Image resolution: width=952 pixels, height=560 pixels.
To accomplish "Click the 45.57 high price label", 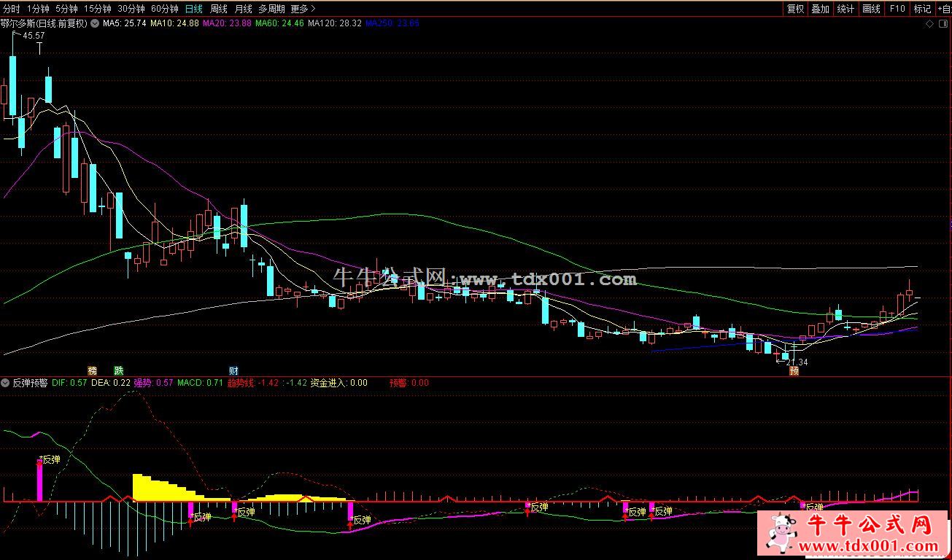I will tap(34, 36).
